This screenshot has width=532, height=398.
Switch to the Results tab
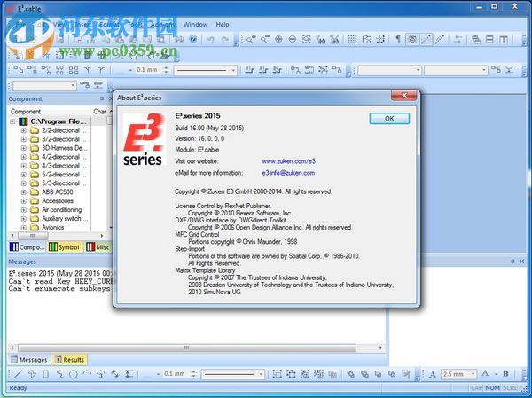(x=69, y=360)
